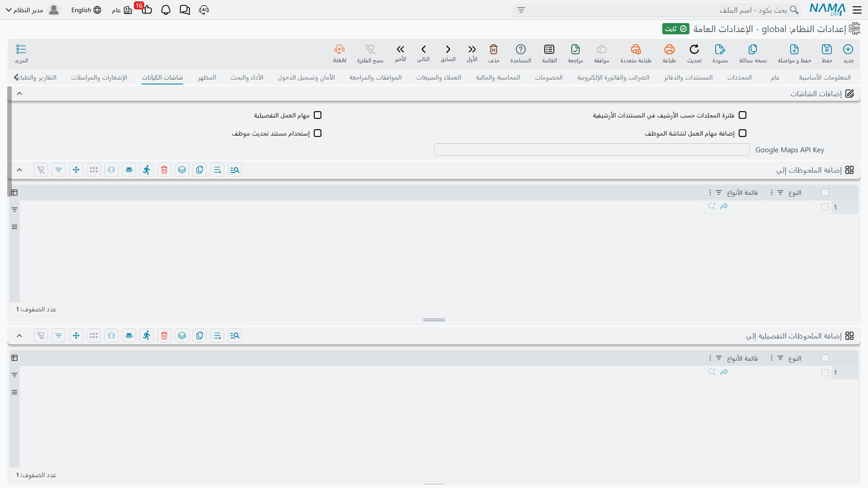Select all rows in التفصيلية grid header

click(825, 358)
